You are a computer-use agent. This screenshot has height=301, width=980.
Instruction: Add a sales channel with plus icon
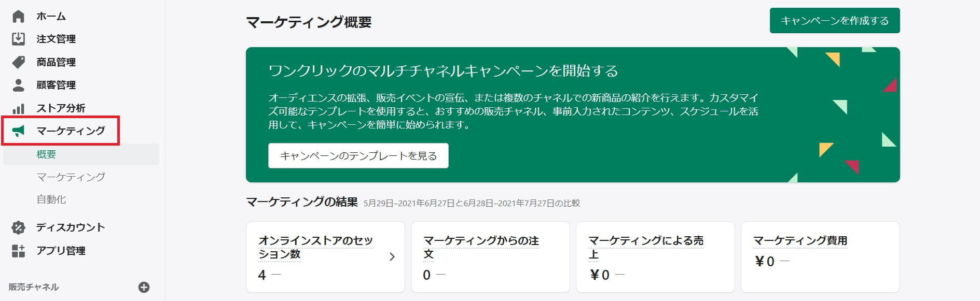tap(144, 287)
